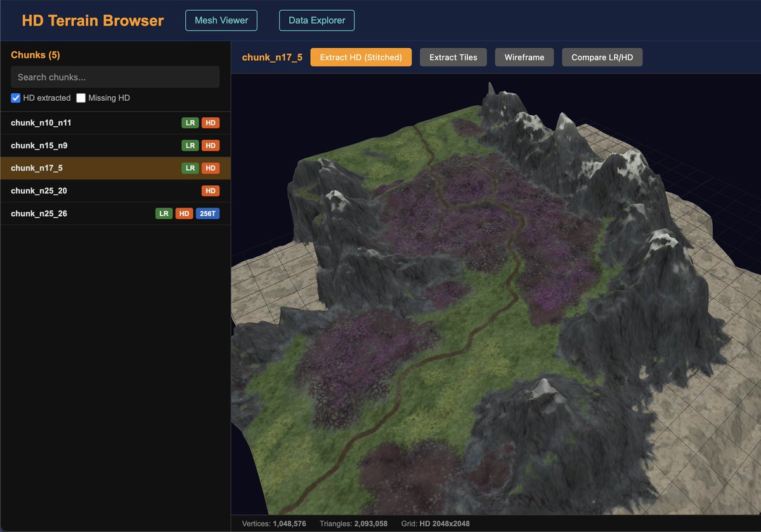Screen dimensions: 761x532
Task: Click the Chunks (5) header
Action: (36, 55)
